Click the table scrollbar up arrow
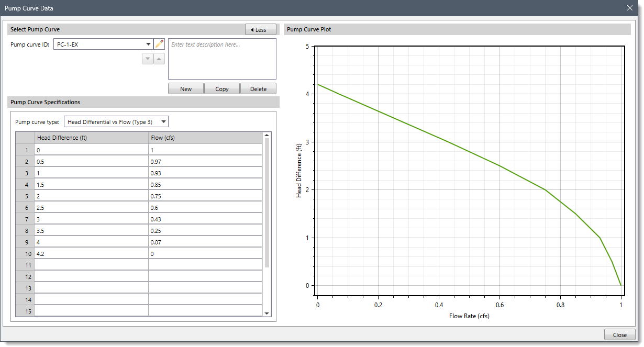Viewport: 644px width, 347px height. [267, 135]
